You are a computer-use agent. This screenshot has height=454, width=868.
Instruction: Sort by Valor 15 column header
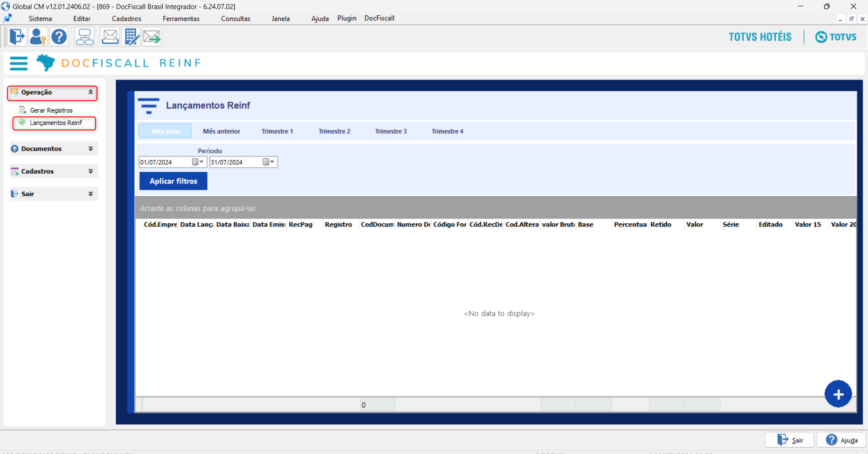[x=811, y=224]
